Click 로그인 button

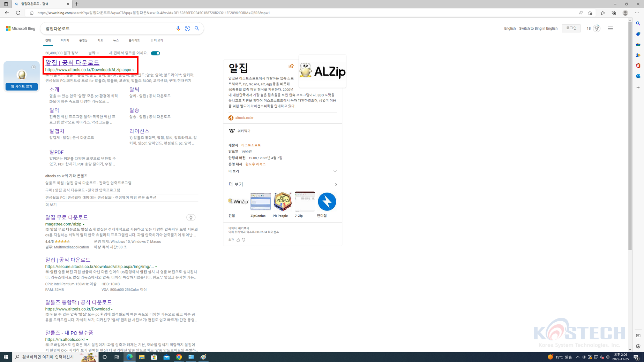pyautogui.click(x=571, y=28)
